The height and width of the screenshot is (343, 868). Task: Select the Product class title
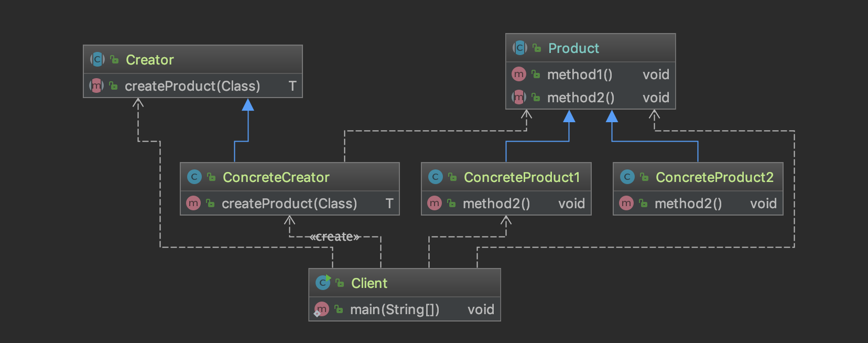(x=573, y=48)
